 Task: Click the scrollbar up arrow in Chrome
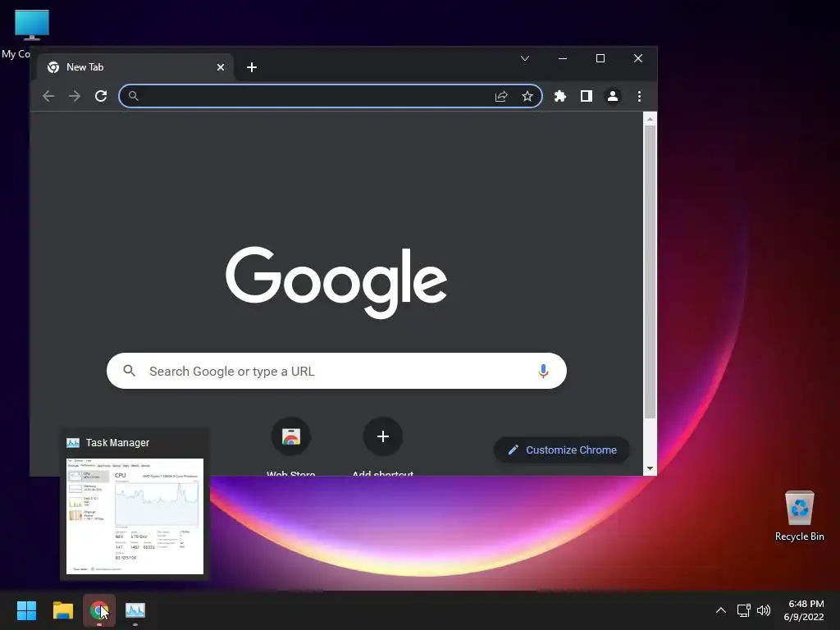(650, 119)
